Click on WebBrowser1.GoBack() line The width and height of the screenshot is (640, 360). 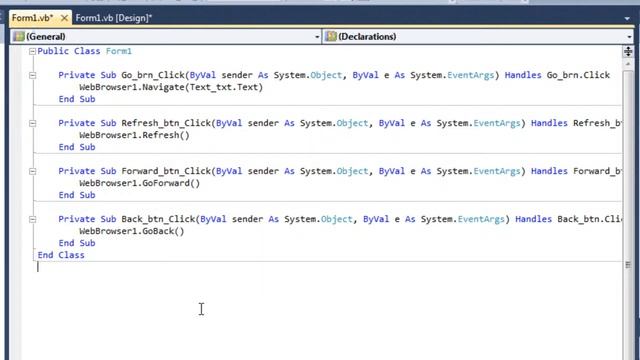[x=132, y=231]
